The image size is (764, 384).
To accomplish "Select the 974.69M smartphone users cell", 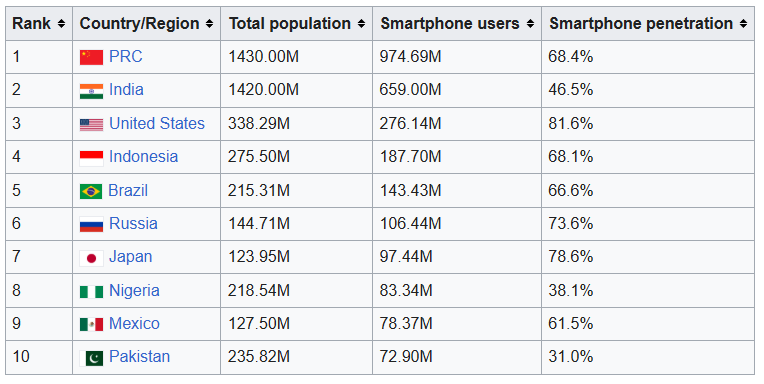I will point(457,57).
